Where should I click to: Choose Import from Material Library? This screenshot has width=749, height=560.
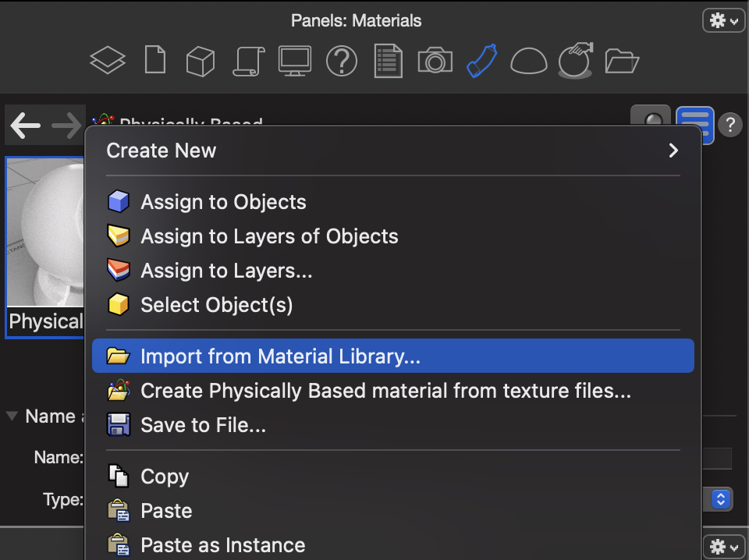(x=392, y=356)
